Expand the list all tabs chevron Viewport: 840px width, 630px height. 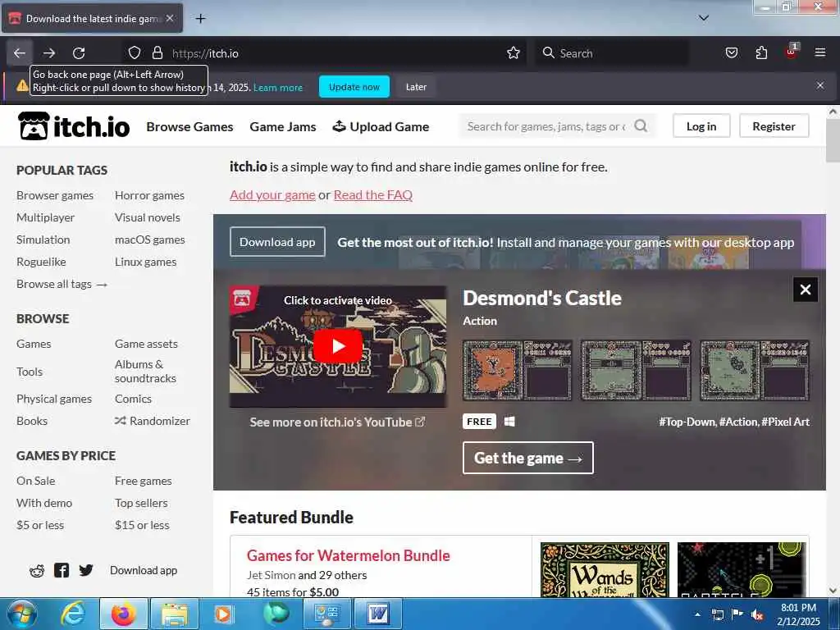coord(704,18)
